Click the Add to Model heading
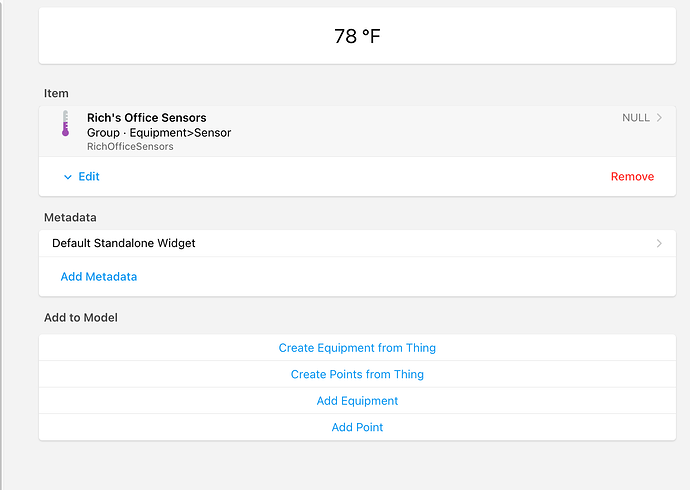The width and height of the screenshot is (690, 490). [81, 318]
